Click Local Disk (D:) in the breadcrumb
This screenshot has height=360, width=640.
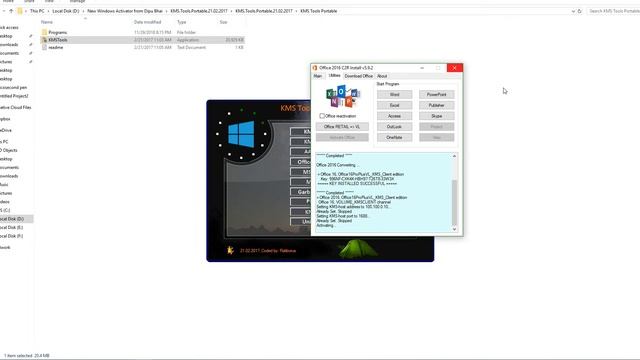click(66, 11)
